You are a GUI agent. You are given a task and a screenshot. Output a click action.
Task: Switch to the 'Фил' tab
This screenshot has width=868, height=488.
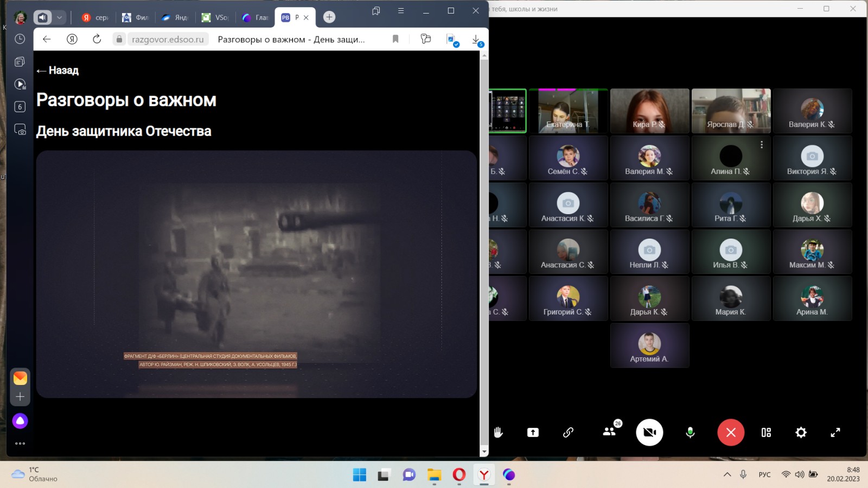pyautogui.click(x=136, y=17)
